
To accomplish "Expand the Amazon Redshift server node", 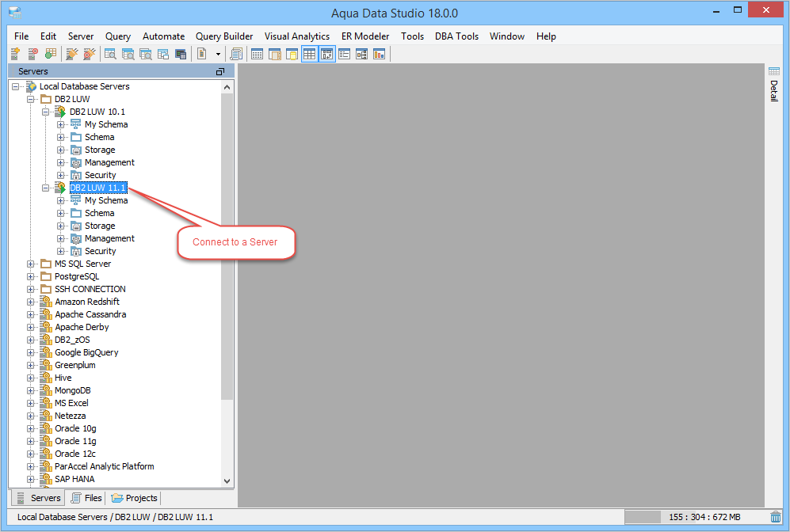I will (x=31, y=302).
